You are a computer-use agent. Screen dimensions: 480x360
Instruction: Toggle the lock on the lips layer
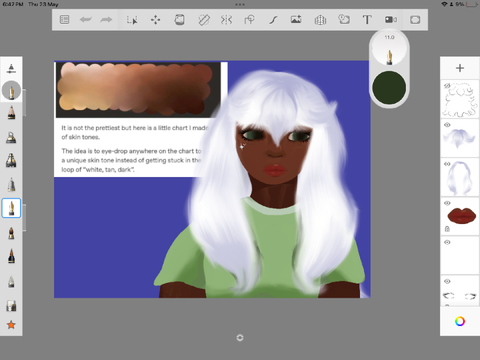coord(447,229)
